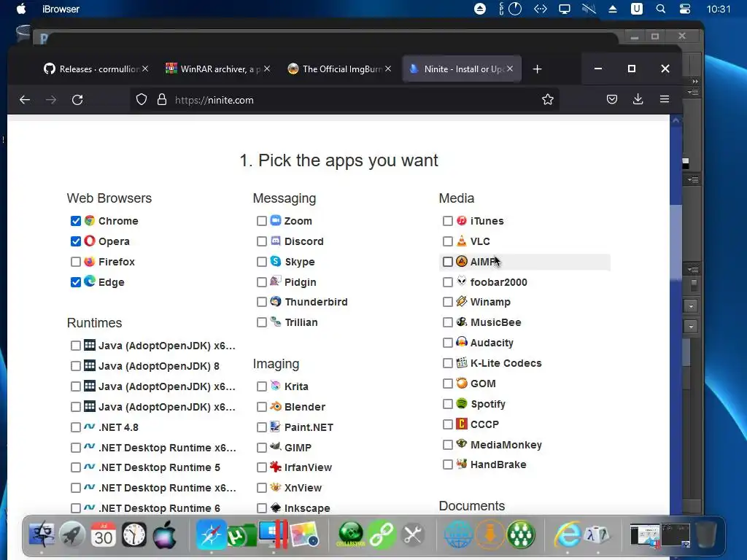Uncheck the Opera checkbox
Image resolution: width=747 pixels, height=560 pixels.
pyautogui.click(x=75, y=241)
